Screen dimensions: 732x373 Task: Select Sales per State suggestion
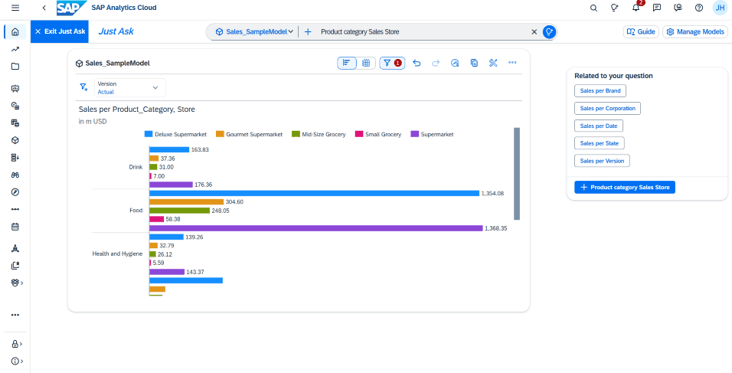[599, 143]
